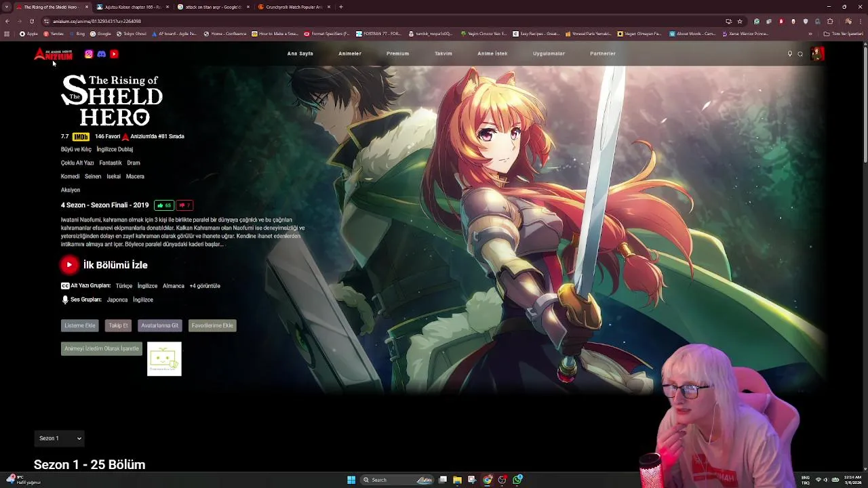Image resolution: width=868 pixels, height=488 pixels.
Task: Click the Takip Et button
Action: coord(118,326)
